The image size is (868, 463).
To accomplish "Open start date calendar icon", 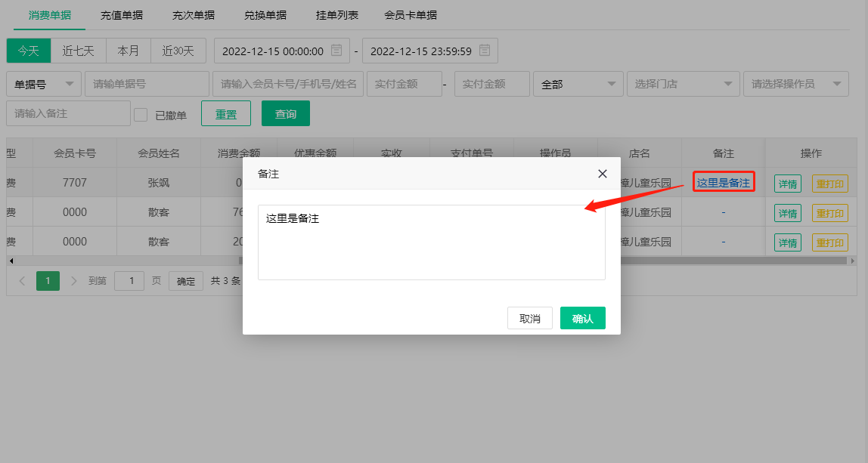I will click(336, 51).
